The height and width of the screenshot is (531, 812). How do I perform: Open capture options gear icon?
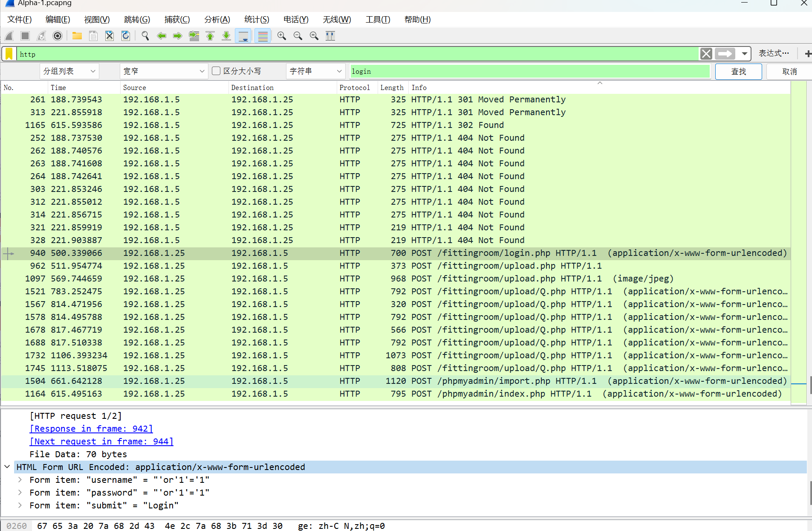coord(58,36)
